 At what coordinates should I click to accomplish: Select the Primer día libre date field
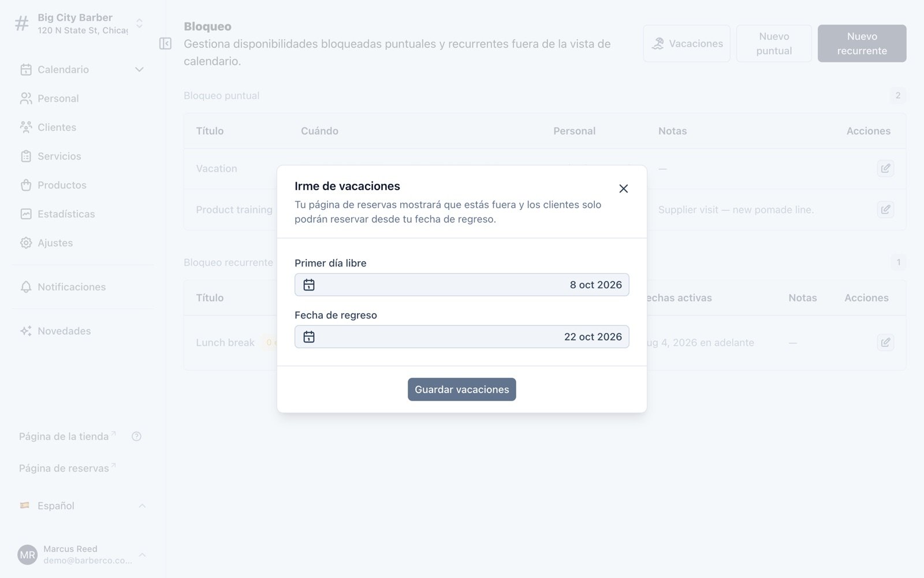(462, 285)
